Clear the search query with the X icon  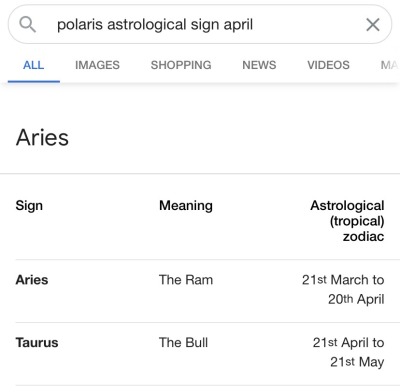(373, 25)
